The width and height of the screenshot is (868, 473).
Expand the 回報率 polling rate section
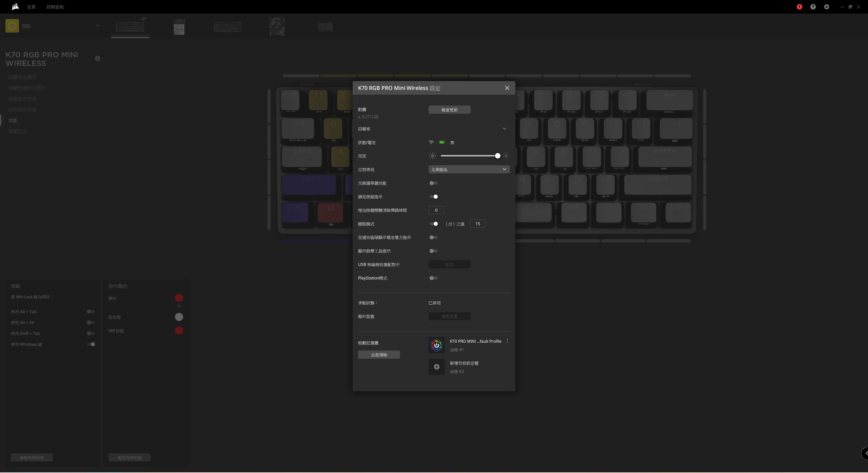(x=504, y=129)
